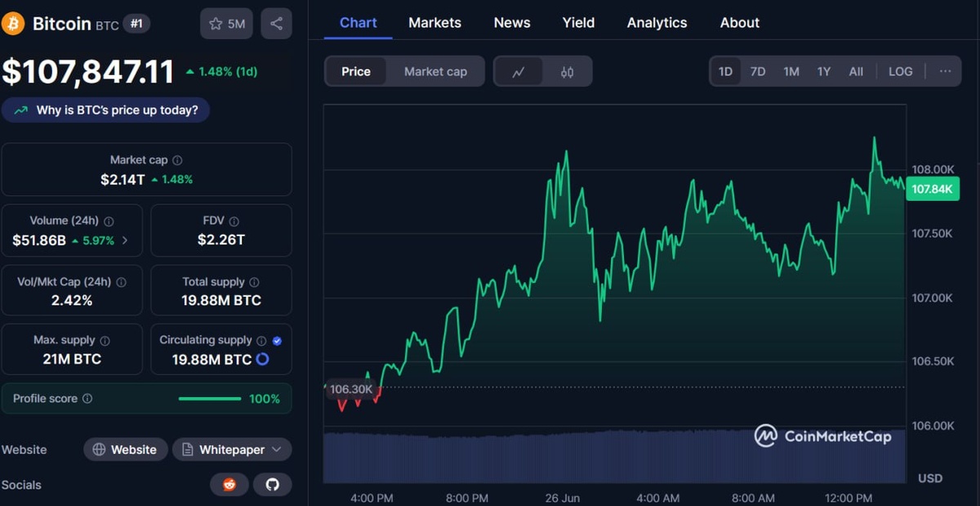The image size is (980, 506).
Task: Open the Chart tab
Action: click(x=359, y=23)
